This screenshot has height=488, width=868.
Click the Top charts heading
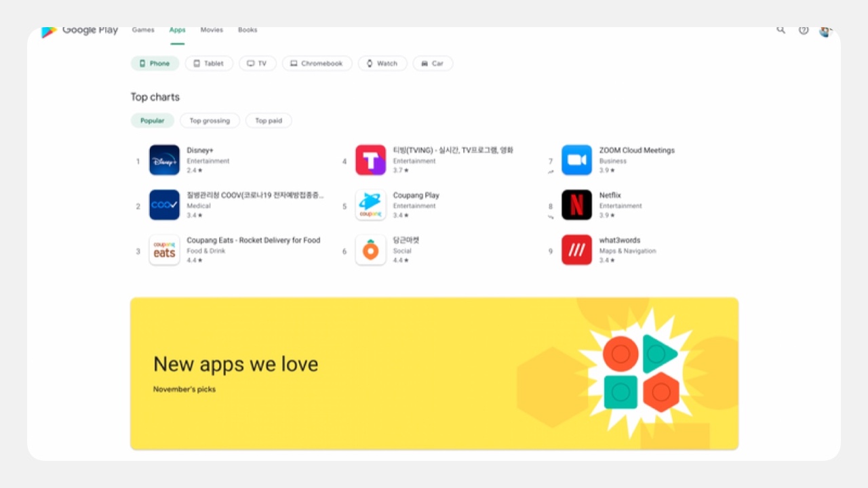[x=155, y=97]
